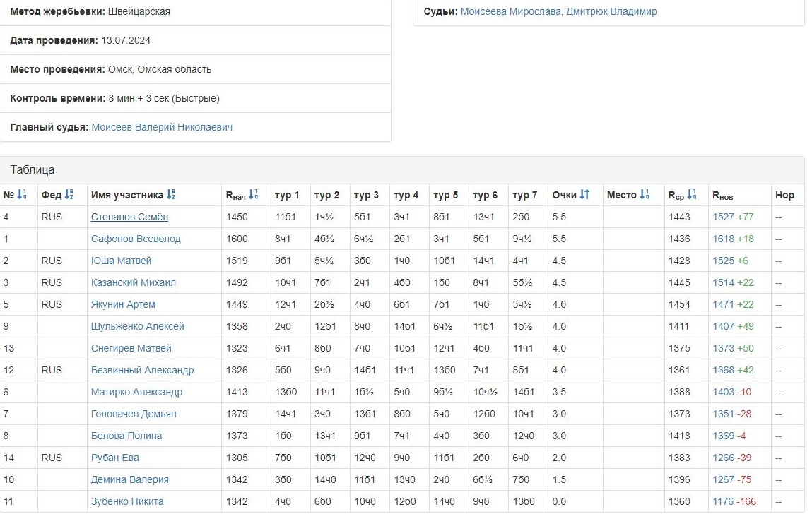This screenshot has width=812, height=514.
Task: Click new rating 1176 for Зубенко
Action: pos(723,501)
